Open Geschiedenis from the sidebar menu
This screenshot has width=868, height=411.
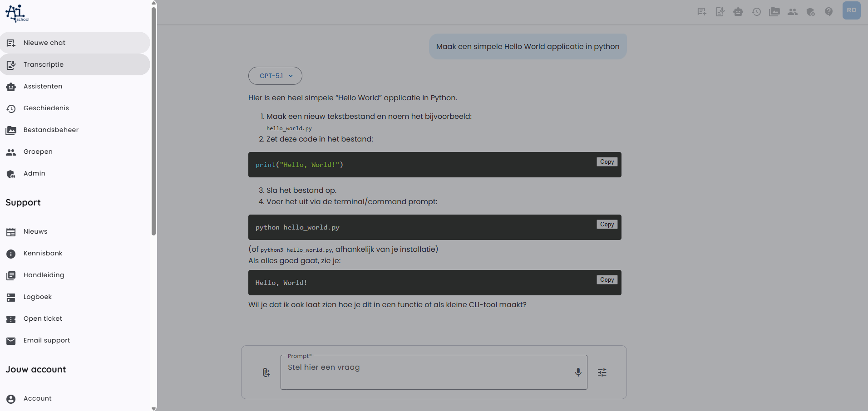(x=46, y=108)
